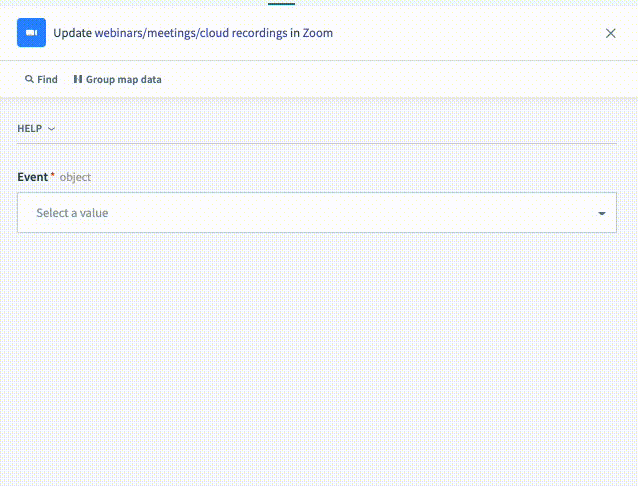This screenshot has height=486, width=638.
Task: Click the 'Select a value' placeholder text
Action: 72,213
